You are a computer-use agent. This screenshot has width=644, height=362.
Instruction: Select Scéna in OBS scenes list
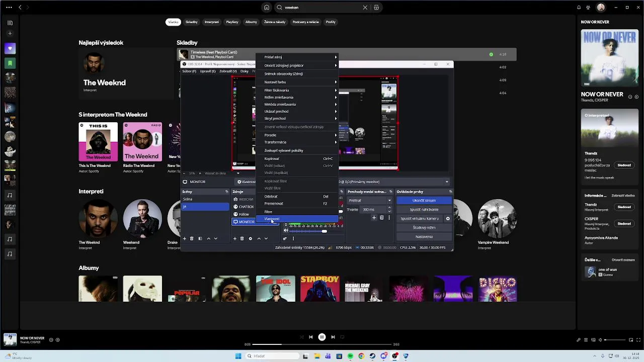pyautogui.click(x=205, y=199)
